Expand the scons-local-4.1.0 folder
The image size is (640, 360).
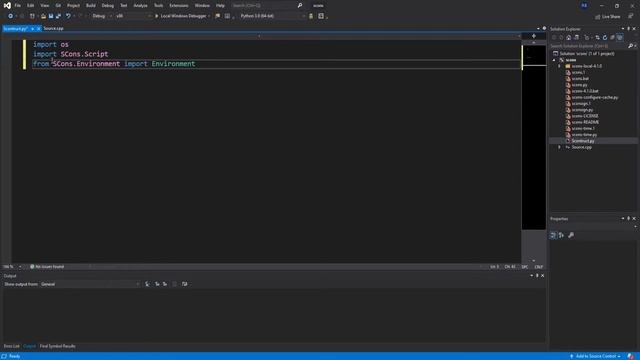coord(560,66)
